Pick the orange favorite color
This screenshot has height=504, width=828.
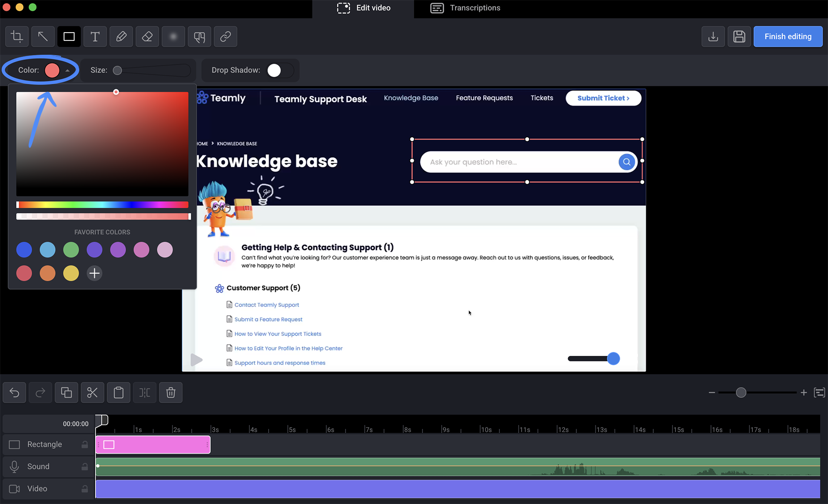pyautogui.click(x=47, y=273)
